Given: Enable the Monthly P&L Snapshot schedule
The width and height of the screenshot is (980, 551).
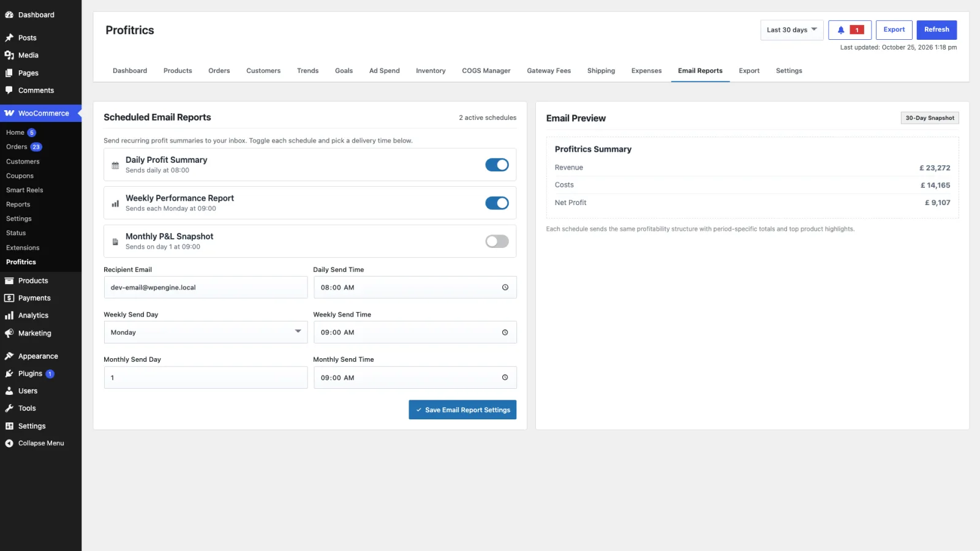Looking at the screenshot, I should [497, 241].
